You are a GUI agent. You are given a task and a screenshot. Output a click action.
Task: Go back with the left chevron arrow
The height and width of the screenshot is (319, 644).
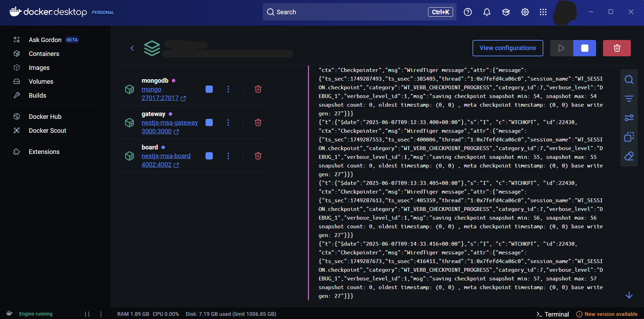tap(132, 48)
